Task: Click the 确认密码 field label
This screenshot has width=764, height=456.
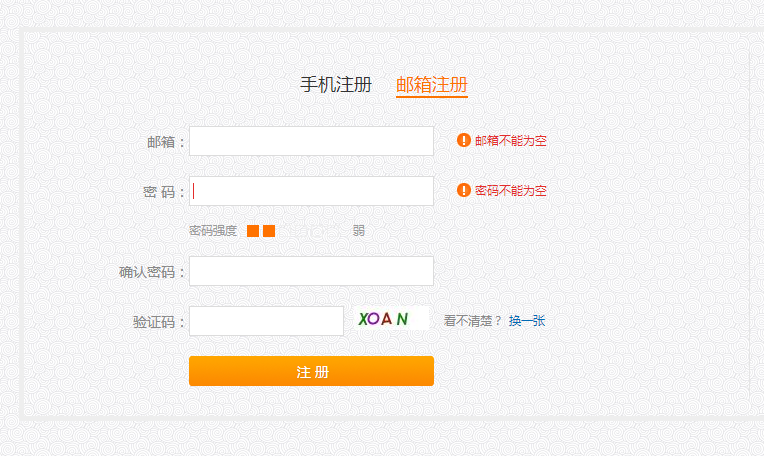Action: 147,272
